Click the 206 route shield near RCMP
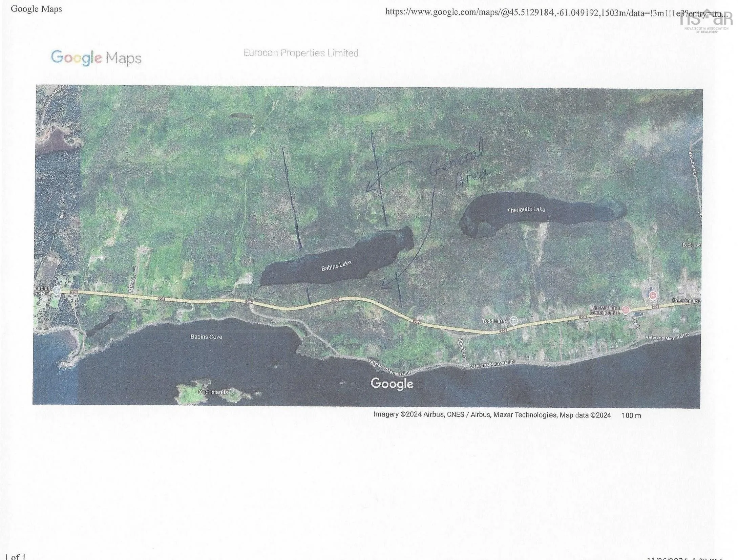 tap(74, 292)
